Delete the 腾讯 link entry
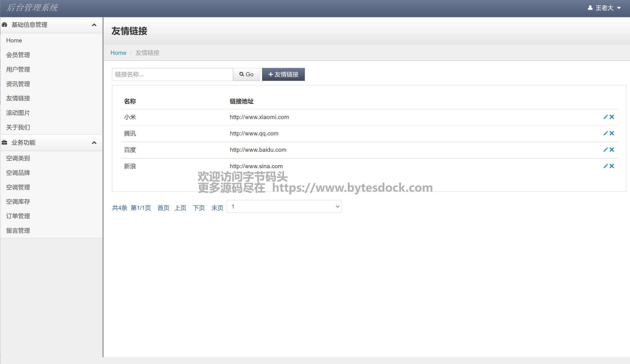The height and width of the screenshot is (364, 630). pos(612,134)
